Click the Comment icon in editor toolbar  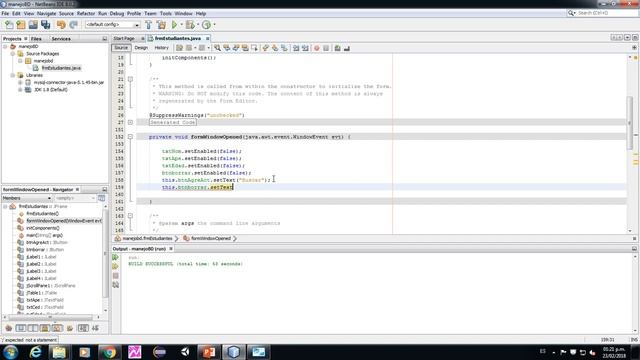click(338, 48)
